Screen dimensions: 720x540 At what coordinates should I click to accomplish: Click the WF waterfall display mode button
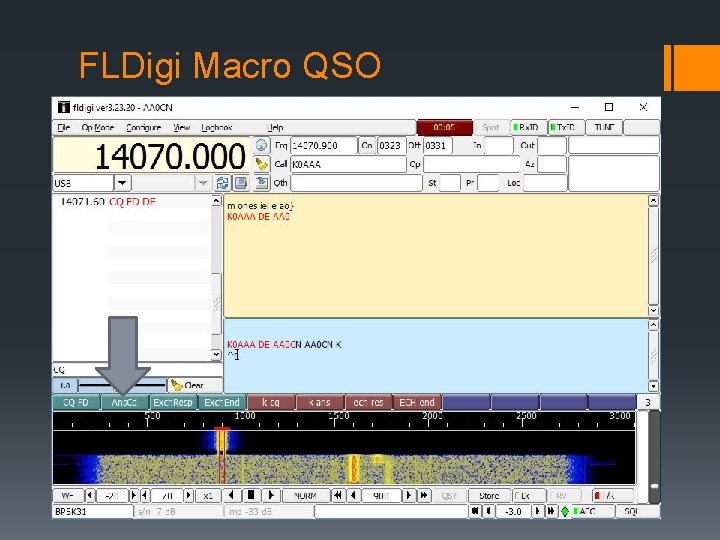pyautogui.click(x=68, y=495)
